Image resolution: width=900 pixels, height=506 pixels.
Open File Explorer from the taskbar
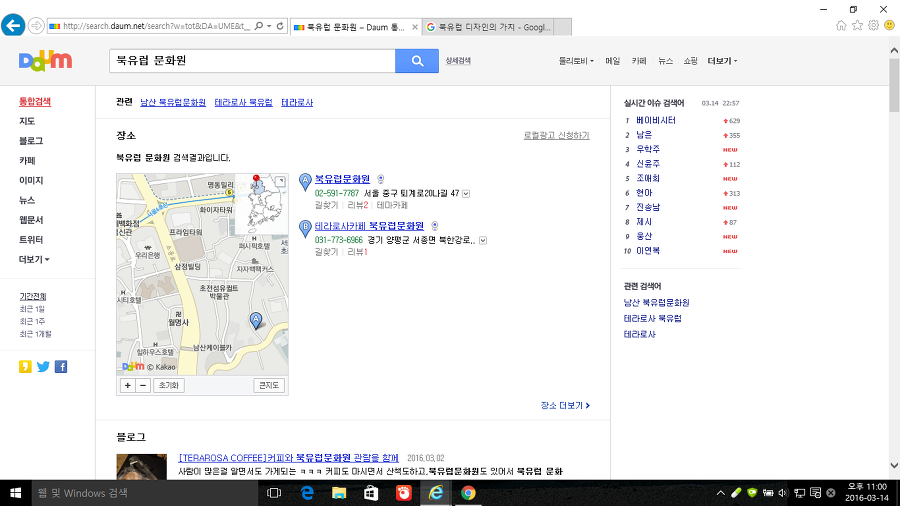339,493
